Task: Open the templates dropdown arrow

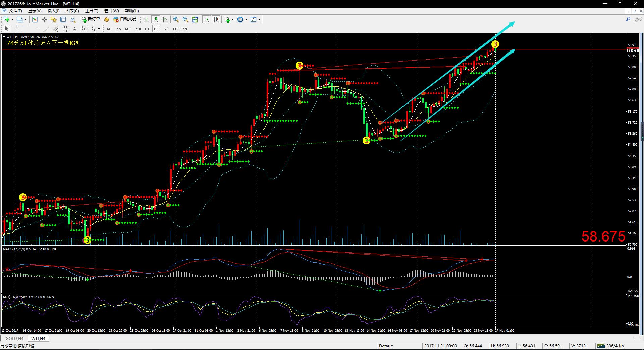Action: point(259,19)
